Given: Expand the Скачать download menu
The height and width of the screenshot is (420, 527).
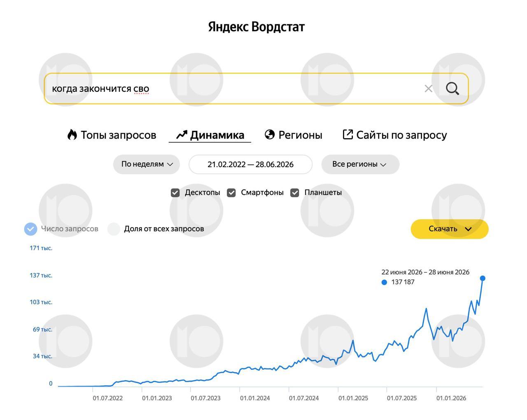Looking at the screenshot, I should [450, 229].
